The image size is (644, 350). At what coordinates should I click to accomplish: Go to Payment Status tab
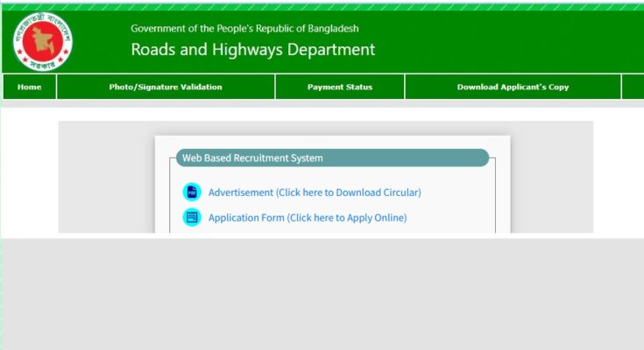pyautogui.click(x=339, y=87)
